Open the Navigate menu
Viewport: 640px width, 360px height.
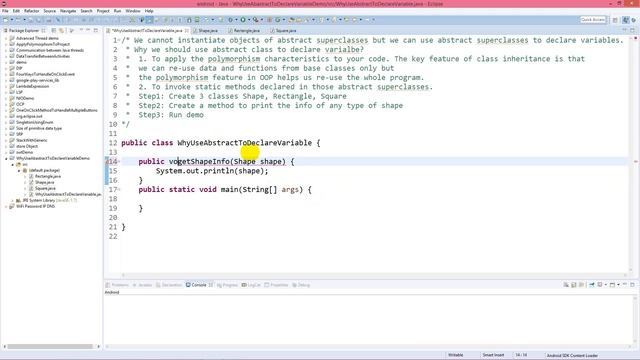(68, 11)
